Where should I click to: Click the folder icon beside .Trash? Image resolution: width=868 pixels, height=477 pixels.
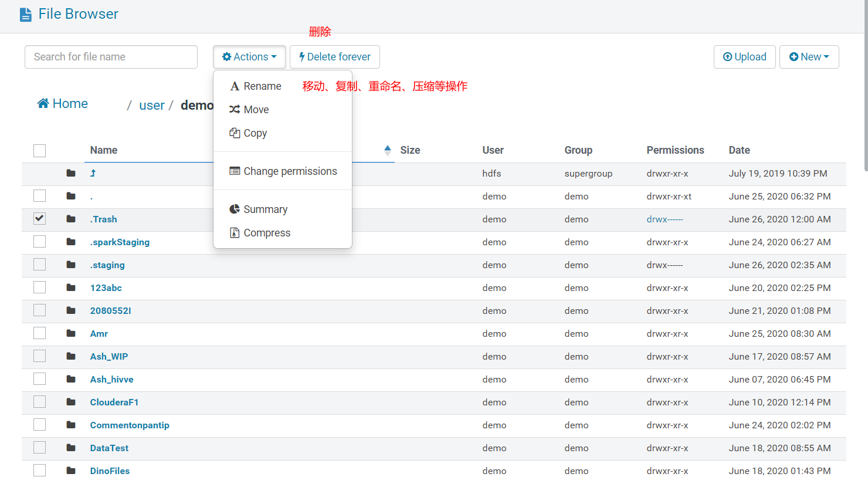[x=71, y=219]
